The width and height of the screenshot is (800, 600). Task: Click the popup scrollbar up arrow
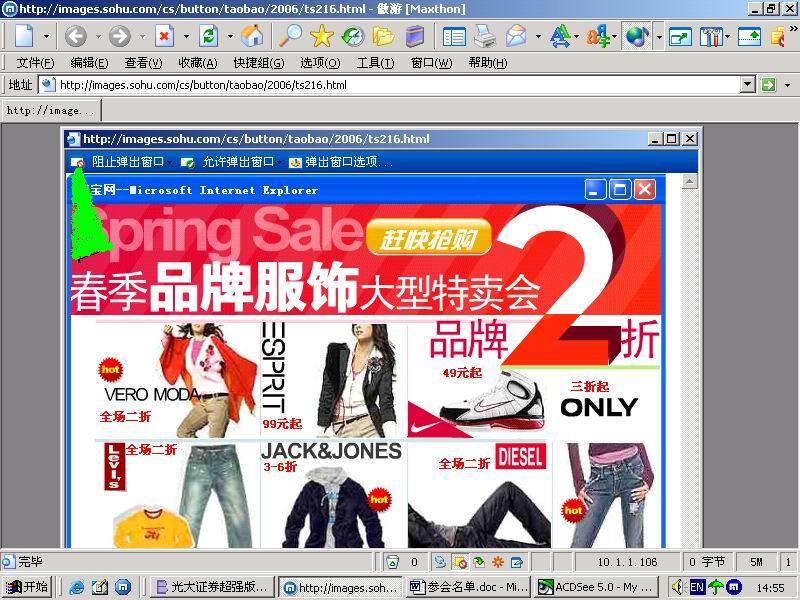689,181
